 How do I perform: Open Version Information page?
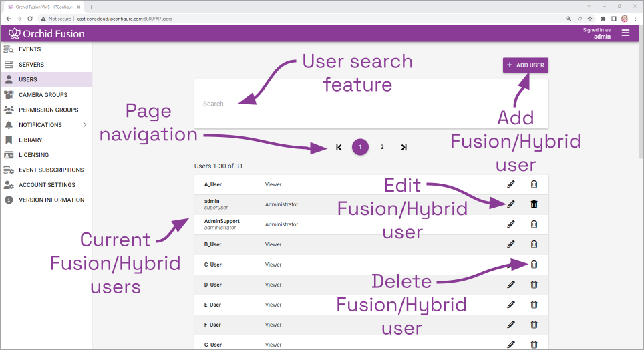click(46, 200)
